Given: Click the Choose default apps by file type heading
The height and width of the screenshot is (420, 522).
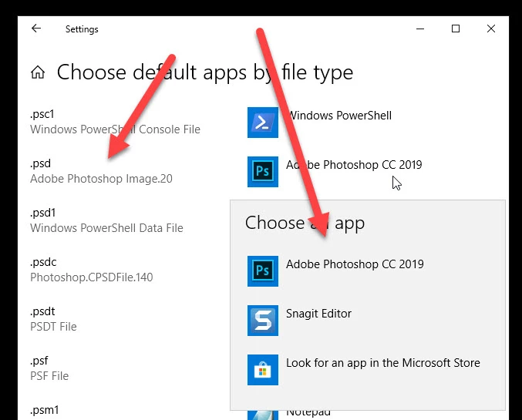Looking at the screenshot, I should point(205,72).
